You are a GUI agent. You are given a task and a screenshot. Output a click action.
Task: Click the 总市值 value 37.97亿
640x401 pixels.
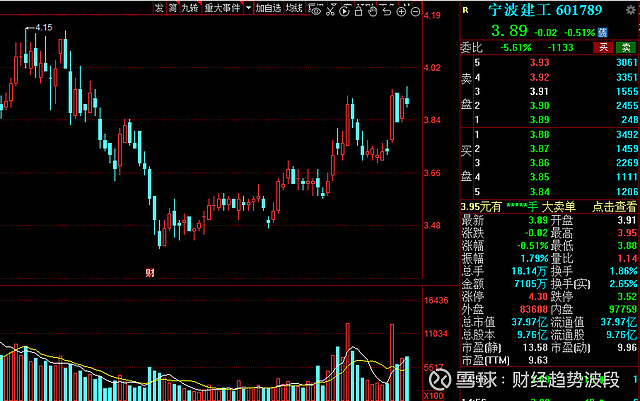[x=529, y=322]
